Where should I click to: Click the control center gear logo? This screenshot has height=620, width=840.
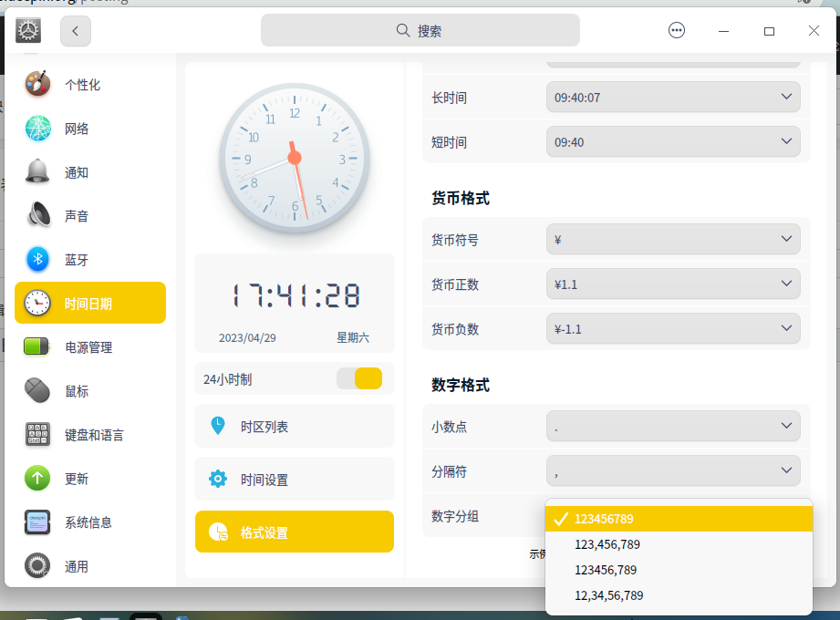coord(28,30)
